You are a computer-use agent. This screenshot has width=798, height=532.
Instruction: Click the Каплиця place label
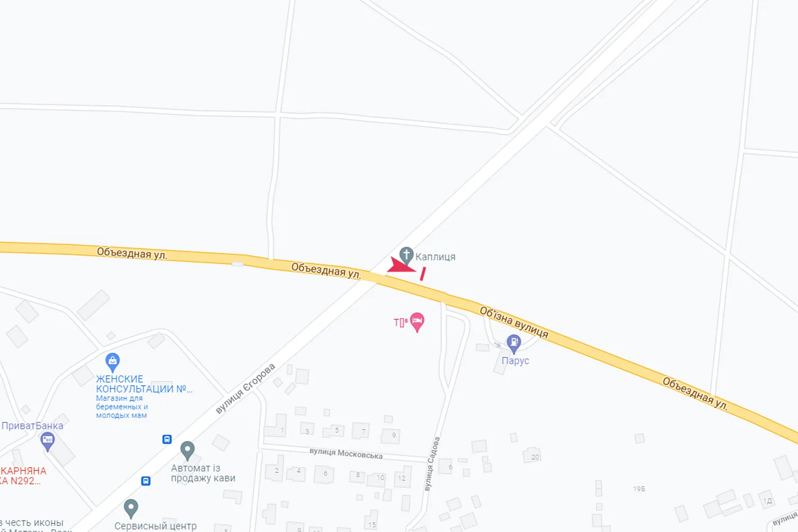tap(435, 257)
